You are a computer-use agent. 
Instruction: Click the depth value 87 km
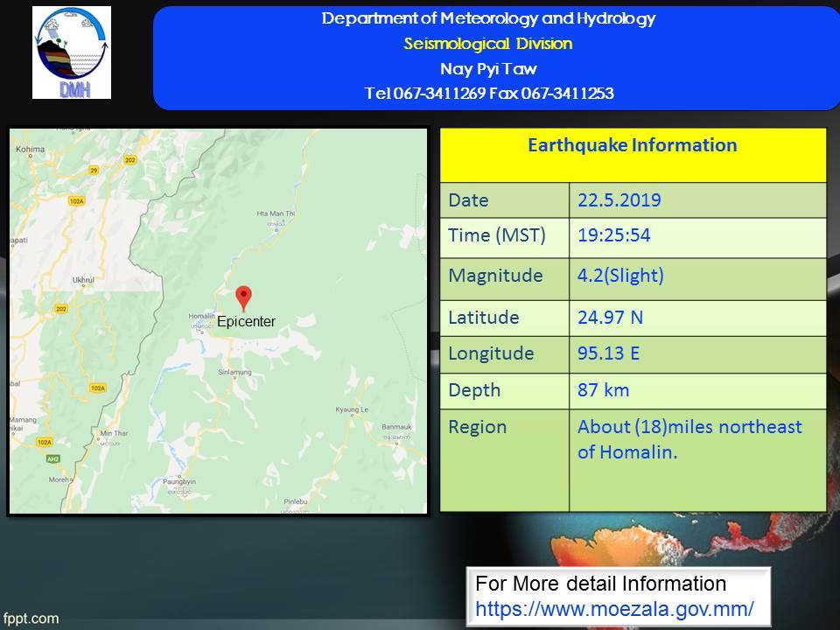603,390
